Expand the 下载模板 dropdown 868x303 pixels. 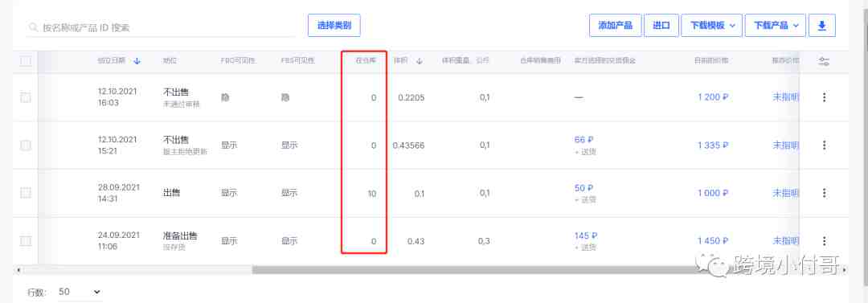(711, 26)
